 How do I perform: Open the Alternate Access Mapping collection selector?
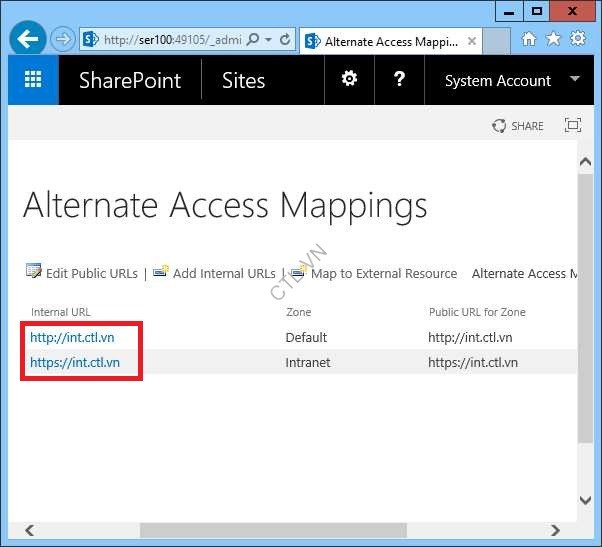[524, 273]
